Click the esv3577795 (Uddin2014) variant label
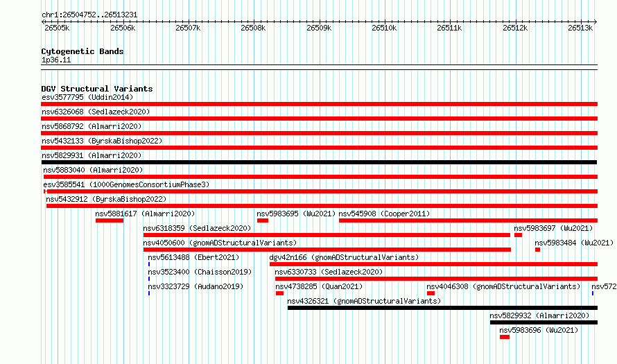 pyautogui.click(x=87, y=97)
